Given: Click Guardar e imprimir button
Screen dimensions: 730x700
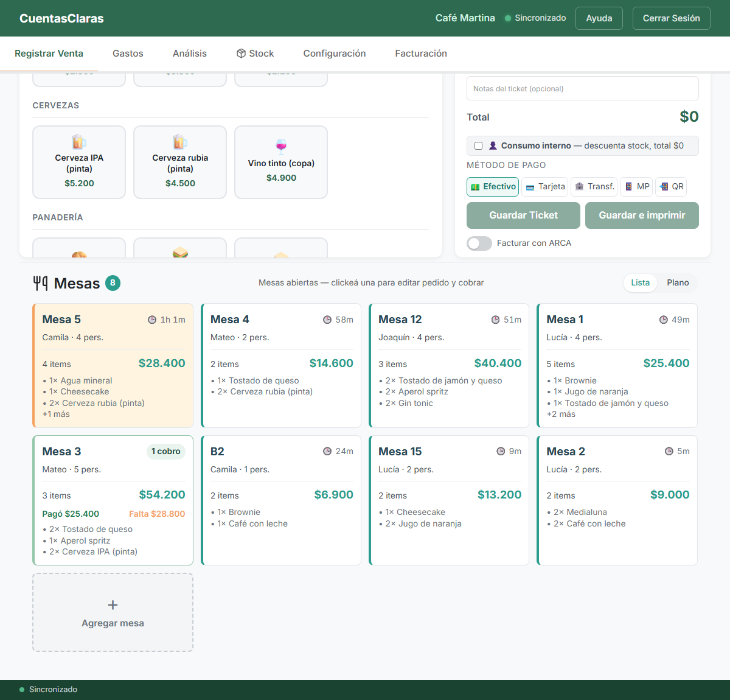Looking at the screenshot, I should 642,215.
